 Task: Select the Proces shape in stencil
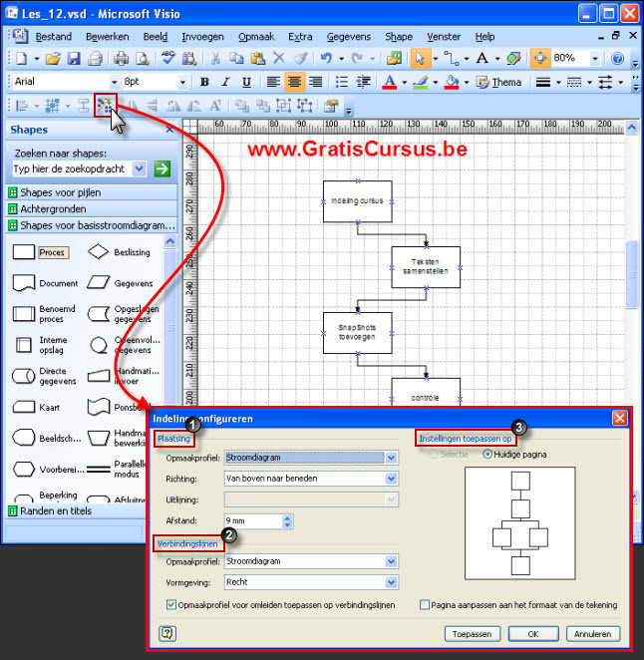(x=41, y=252)
